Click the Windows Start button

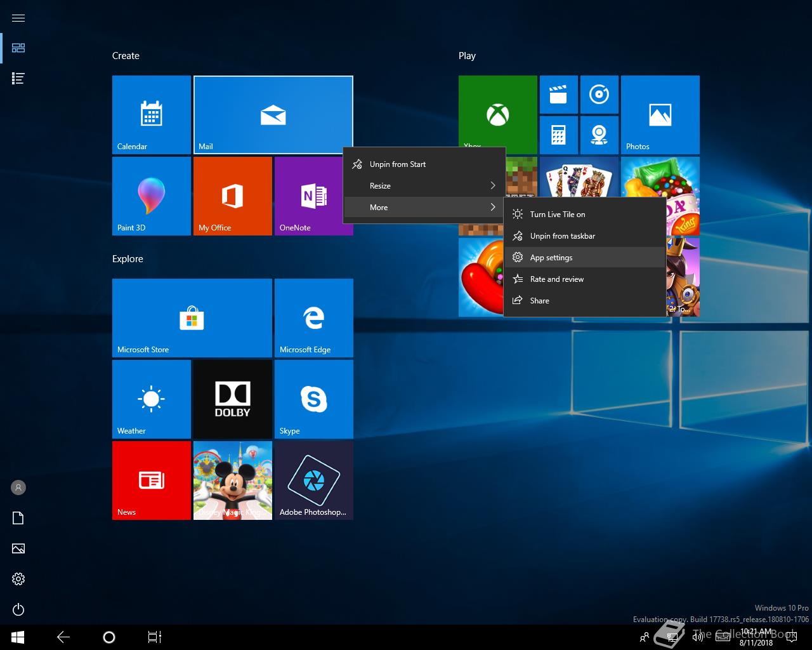tap(18, 637)
